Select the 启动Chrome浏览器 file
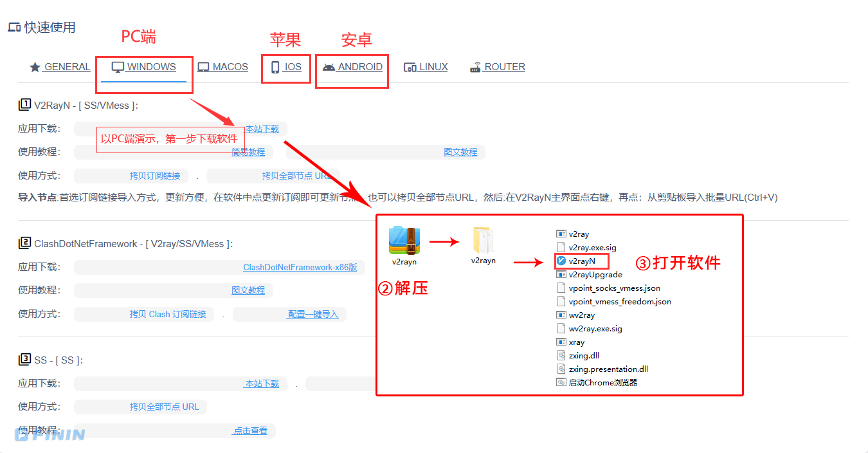Screen dimensions: 868x453 [x=597, y=383]
